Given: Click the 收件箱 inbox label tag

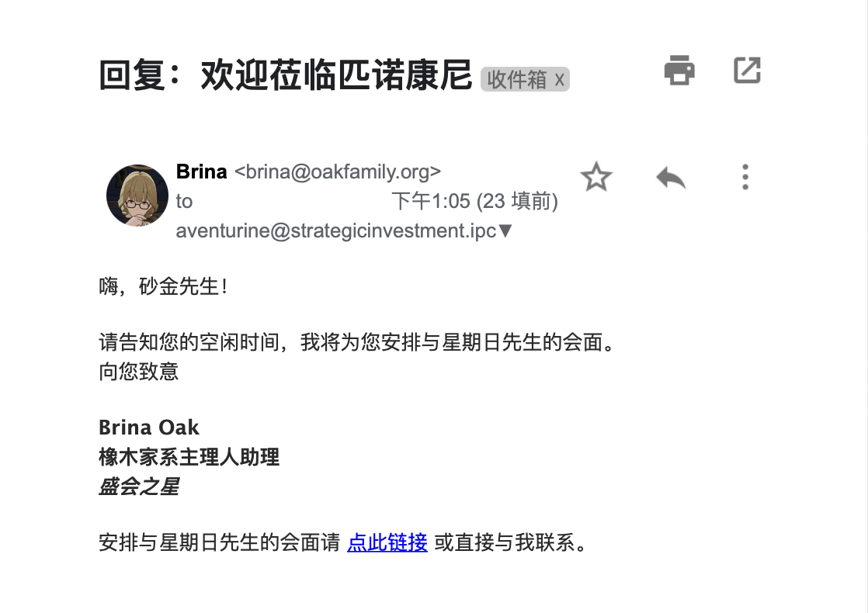Looking at the screenshot, I should click(x=517, y=79).
